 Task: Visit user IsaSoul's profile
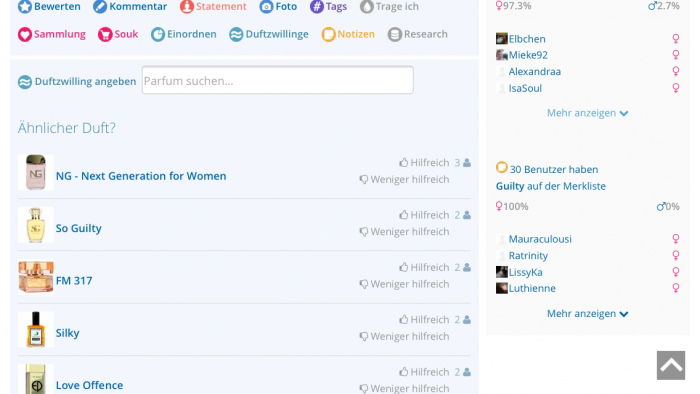pos(525,88)
